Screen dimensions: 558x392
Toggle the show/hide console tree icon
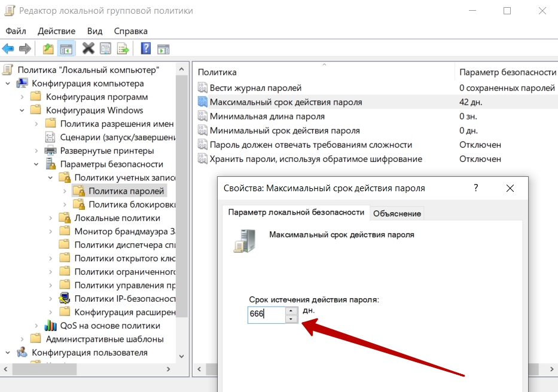[66, 49]
